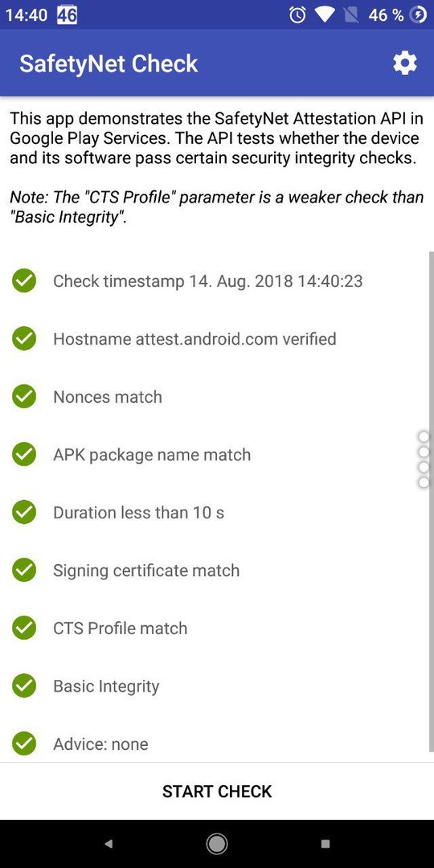Tap the green check beside Hostname verified
Image resolution: width=434 pixels, height=868 pixels.
pos(24,339)
